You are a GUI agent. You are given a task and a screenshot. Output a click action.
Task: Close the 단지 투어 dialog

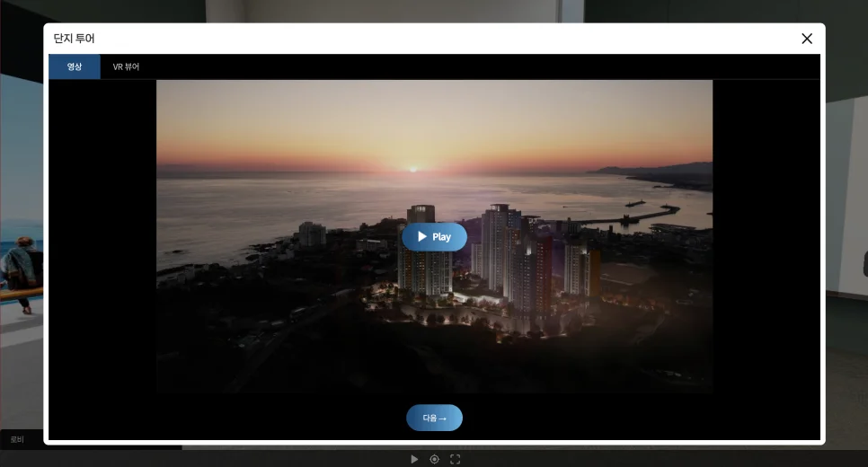[806, 39]
